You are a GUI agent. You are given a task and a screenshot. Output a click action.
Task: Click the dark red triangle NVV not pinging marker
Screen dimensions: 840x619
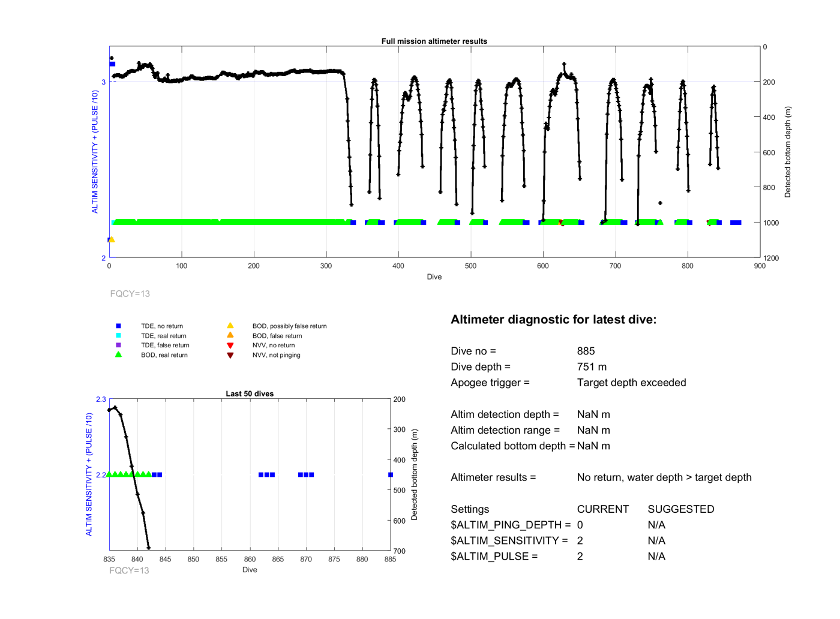pos(230,355)
